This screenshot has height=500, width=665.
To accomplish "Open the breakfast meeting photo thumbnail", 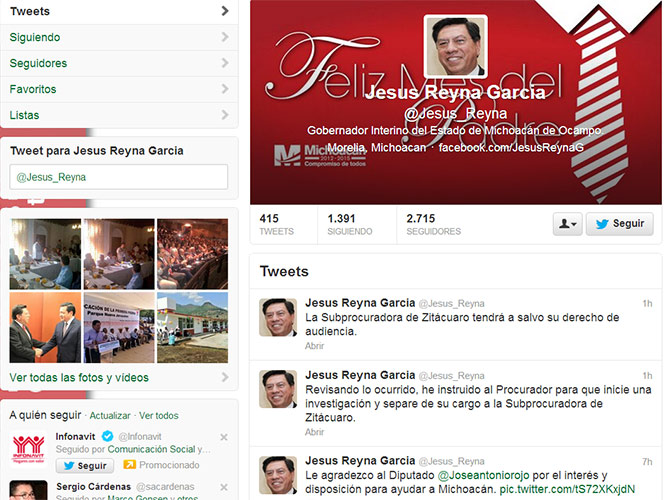I will (45, 254).
